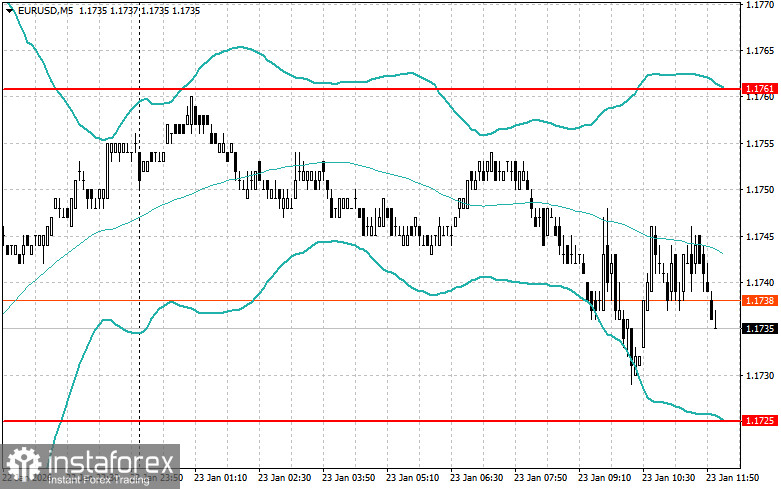Click the 23 Jan 05:10 time label
This screenshot has width=781, height=489.
coord(412,478)
